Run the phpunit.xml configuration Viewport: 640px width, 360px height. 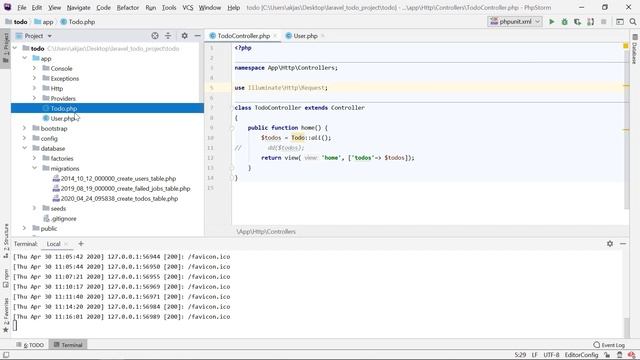(x=551, y=22)
